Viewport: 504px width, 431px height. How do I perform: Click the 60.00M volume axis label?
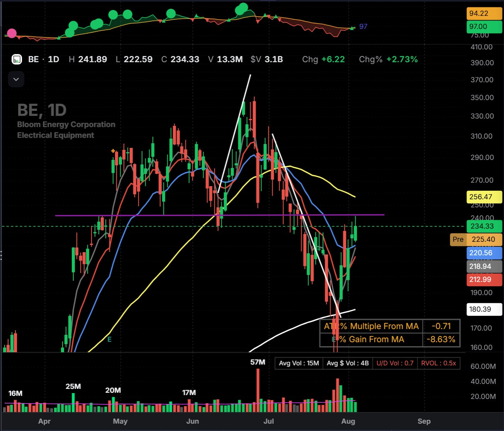point(483,367)
